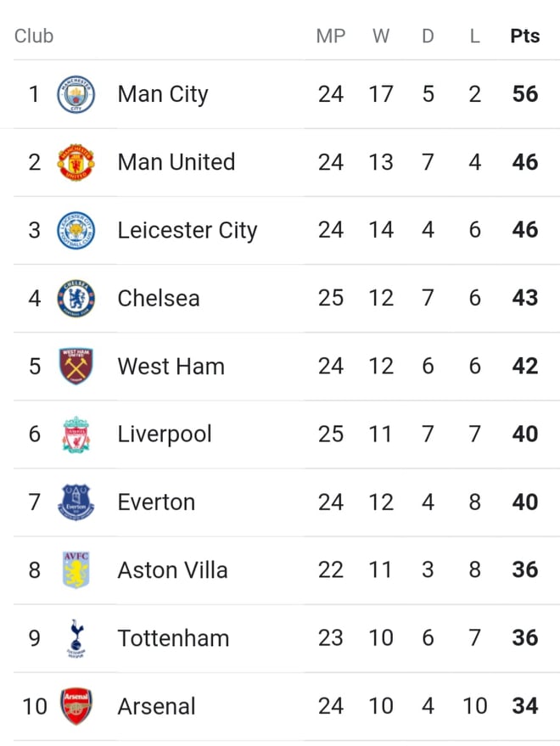Select the Everton club crest
Image resolution: width=560 pixels, height=746 pixels.
pyautogui.click(x=76, y=502)
